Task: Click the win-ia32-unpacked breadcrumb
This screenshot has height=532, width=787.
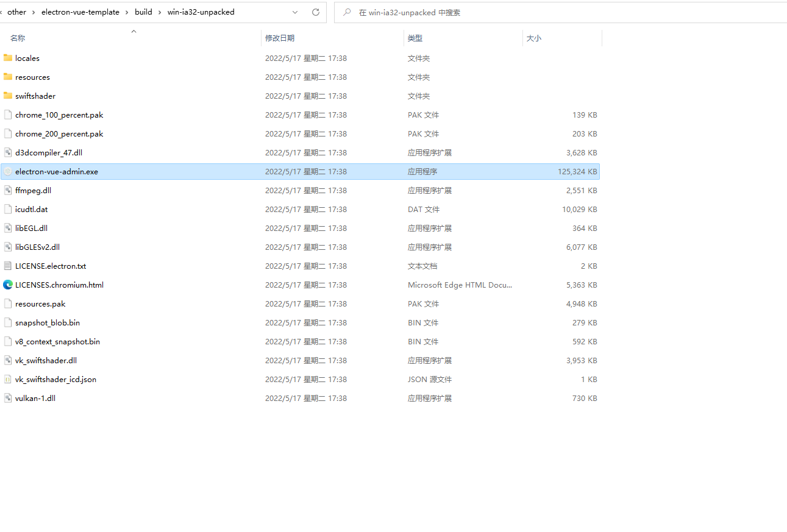Action: (x=201, y=12)
